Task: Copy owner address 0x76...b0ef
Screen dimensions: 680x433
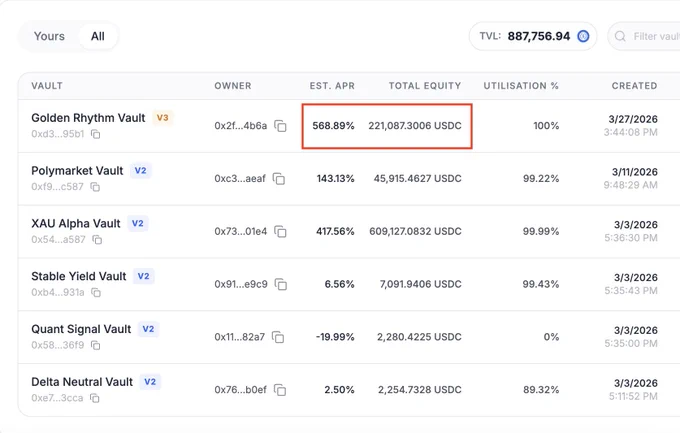Action: (x=280, y=390)
